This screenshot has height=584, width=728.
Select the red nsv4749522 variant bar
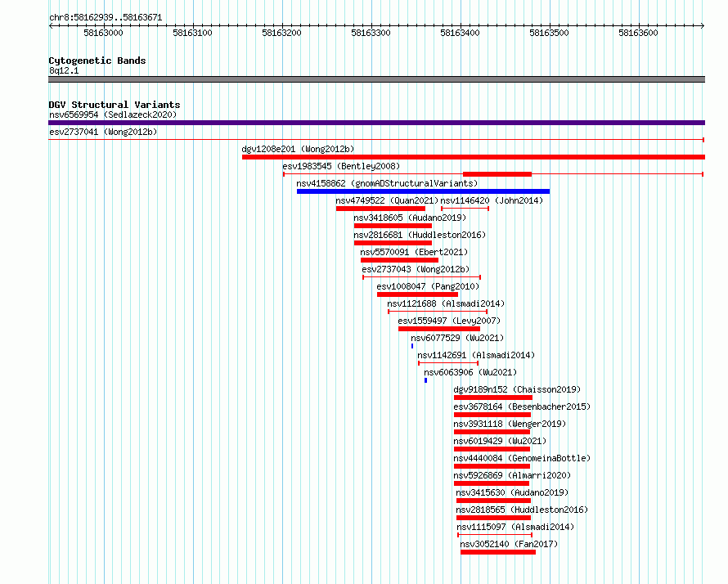[x=380, y=209]
